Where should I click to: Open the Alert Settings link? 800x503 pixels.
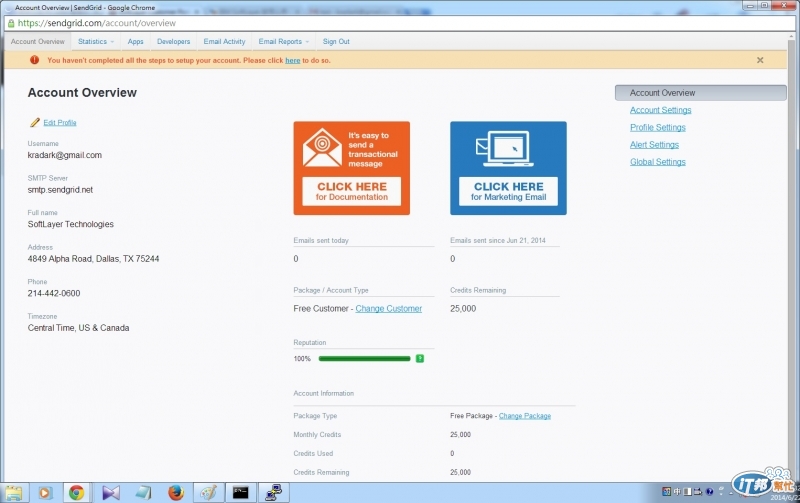[655, 145]
